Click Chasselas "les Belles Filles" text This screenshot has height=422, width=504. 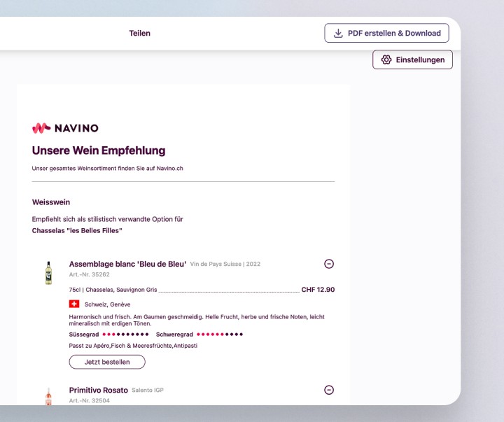coord(77,231)
